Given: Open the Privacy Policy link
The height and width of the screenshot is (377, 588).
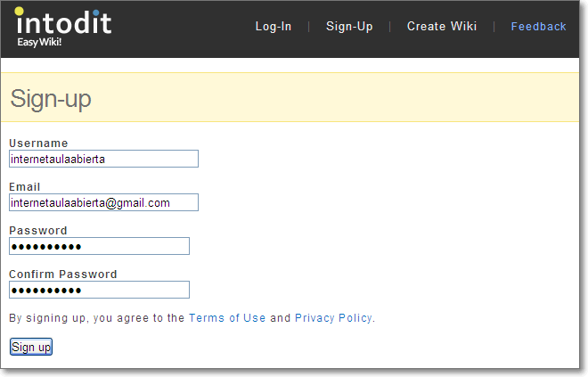Looking at the screenshot, I should point(334,317).
